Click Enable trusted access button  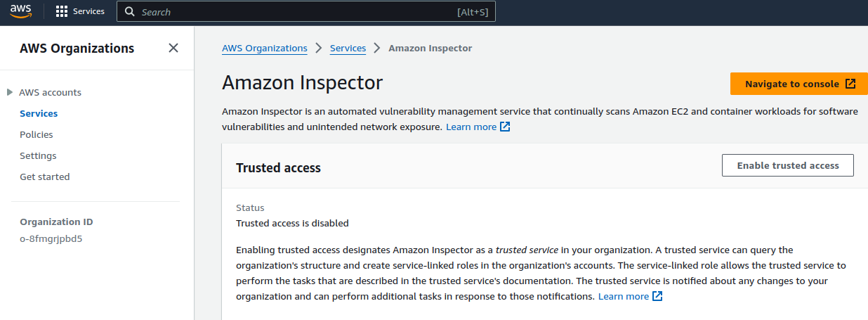tap(787, 165)
